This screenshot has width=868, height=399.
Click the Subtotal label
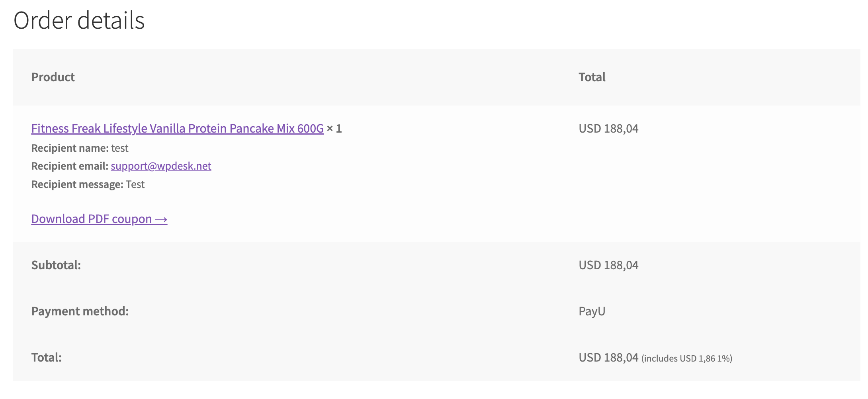[x=56, y=265]
